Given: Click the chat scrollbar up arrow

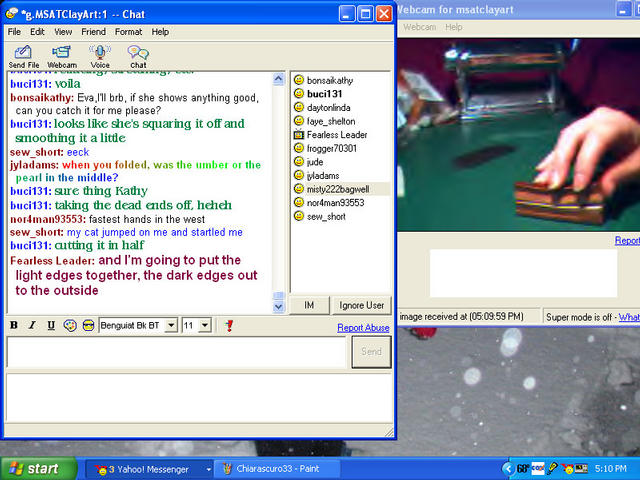Looking at the screenshot, I should click(278, 79).
